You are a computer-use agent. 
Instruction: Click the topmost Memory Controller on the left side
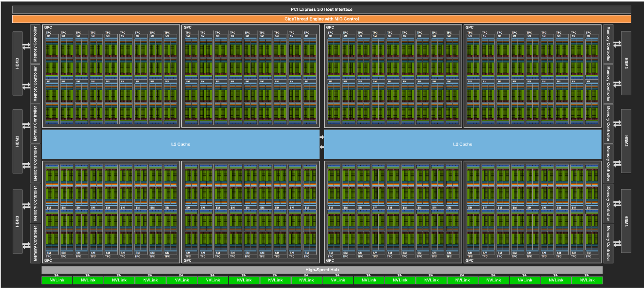pyautogui.click(x=36, y=44)
